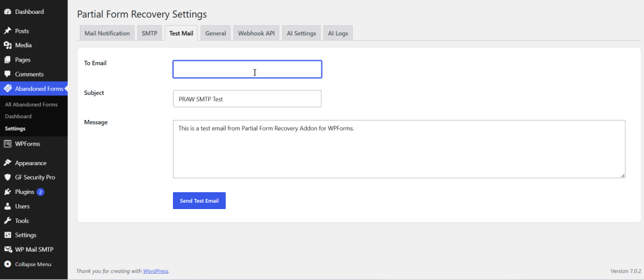The height and width of the screenshot is (280, 644).
Task: Click the Collapse Menu arrow icon
Action: [x=8, y=264]
